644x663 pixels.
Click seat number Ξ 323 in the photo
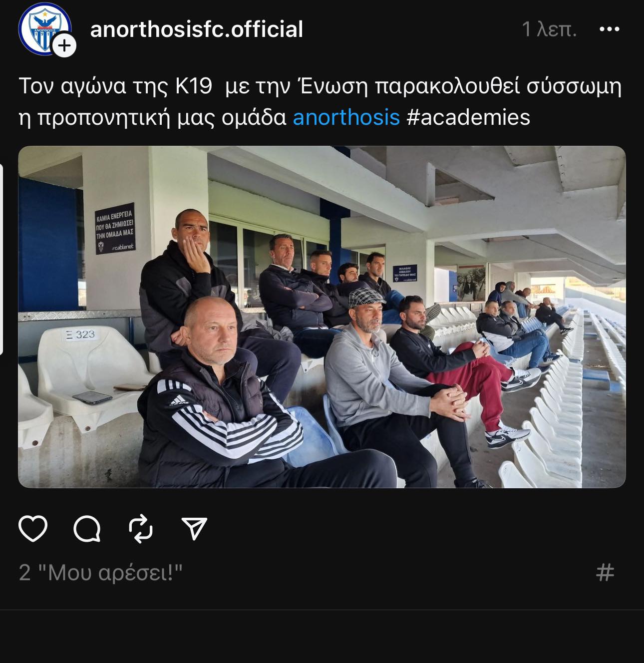tap(81, 334)
